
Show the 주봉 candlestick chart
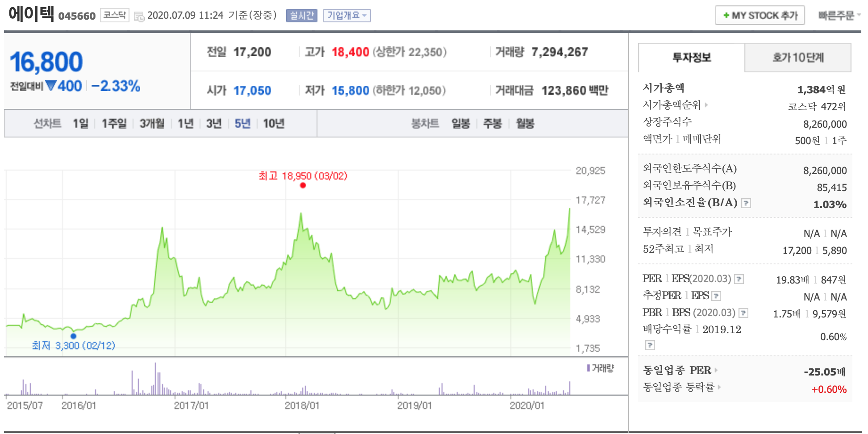pos(492,124)
